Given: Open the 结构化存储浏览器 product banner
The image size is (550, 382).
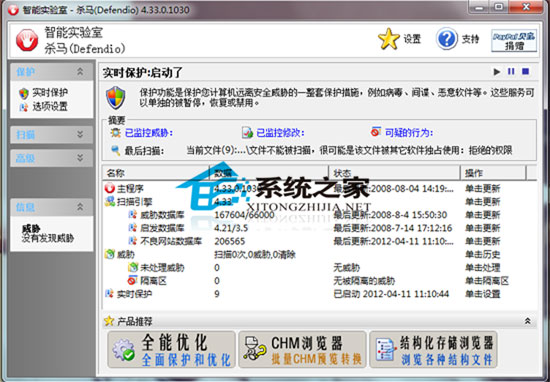Looking at the screenshot, I should [433, 350].
